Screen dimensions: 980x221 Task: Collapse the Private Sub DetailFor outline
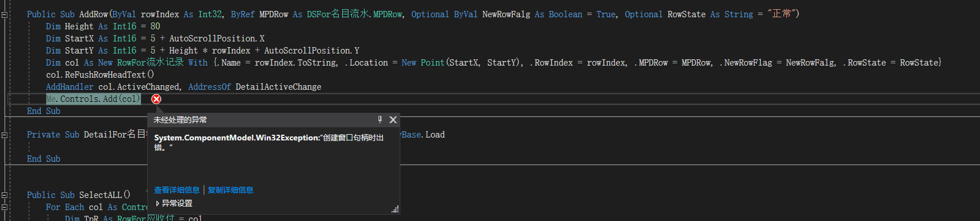pos(5,135)
